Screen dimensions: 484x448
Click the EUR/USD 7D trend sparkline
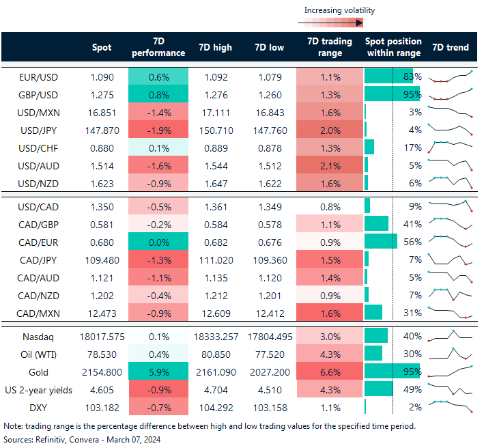(450, 76)
